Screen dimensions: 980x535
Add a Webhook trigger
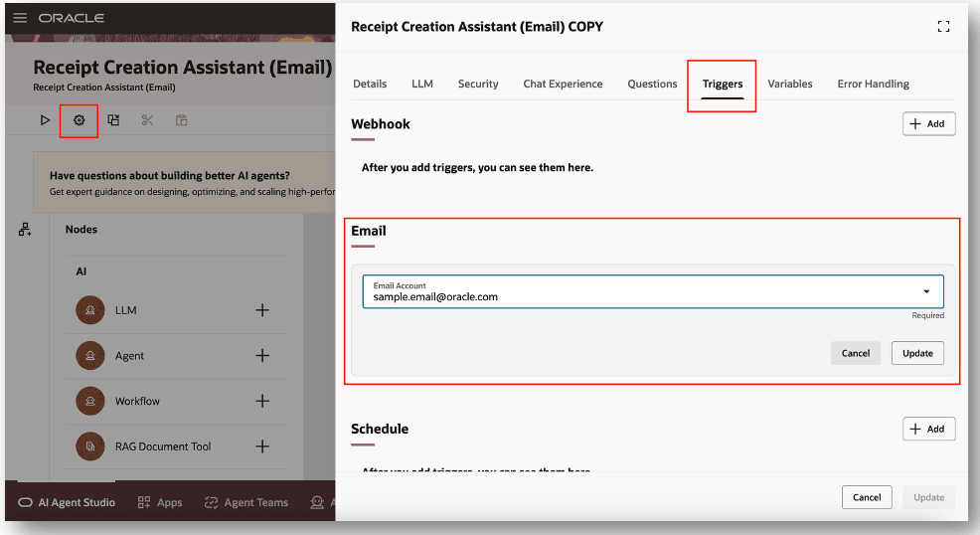pyautogui.click(x=928, y=123)
